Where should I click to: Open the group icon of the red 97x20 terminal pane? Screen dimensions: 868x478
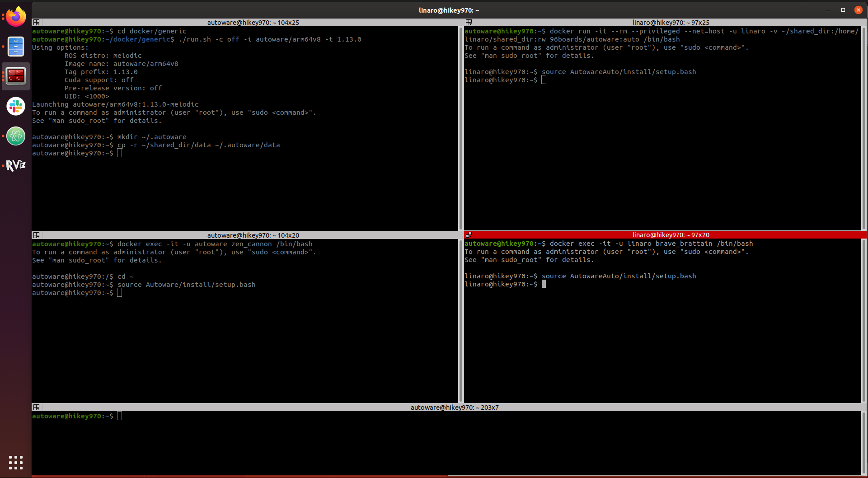(x=469, y=234)
